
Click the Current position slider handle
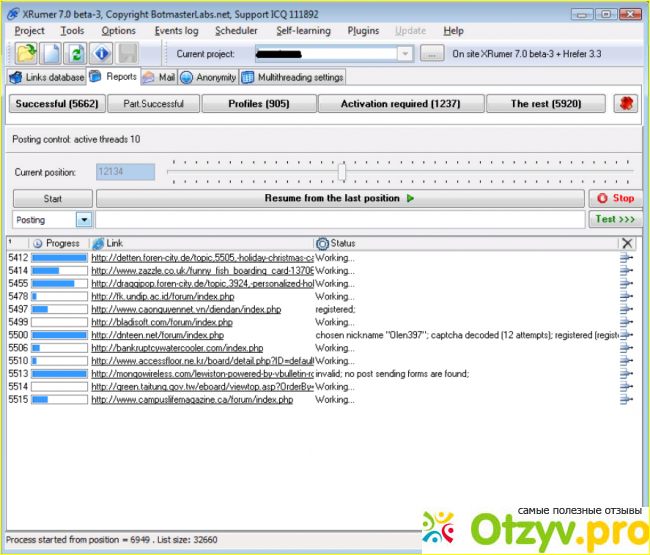tap(342, 172)
